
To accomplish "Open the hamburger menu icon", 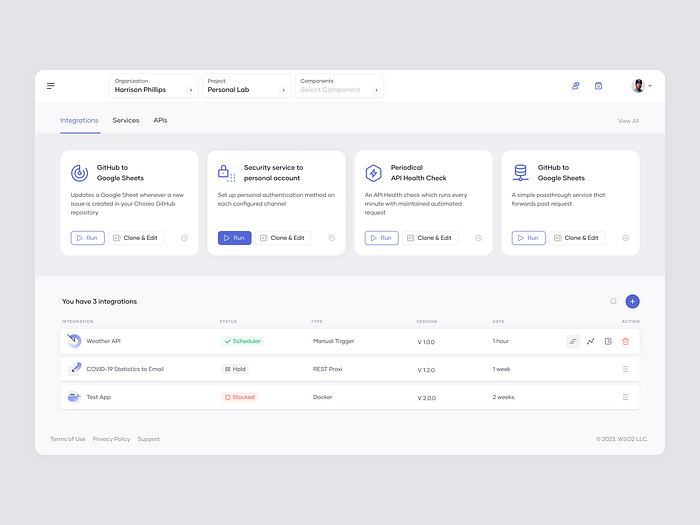I will pos(51,86).
